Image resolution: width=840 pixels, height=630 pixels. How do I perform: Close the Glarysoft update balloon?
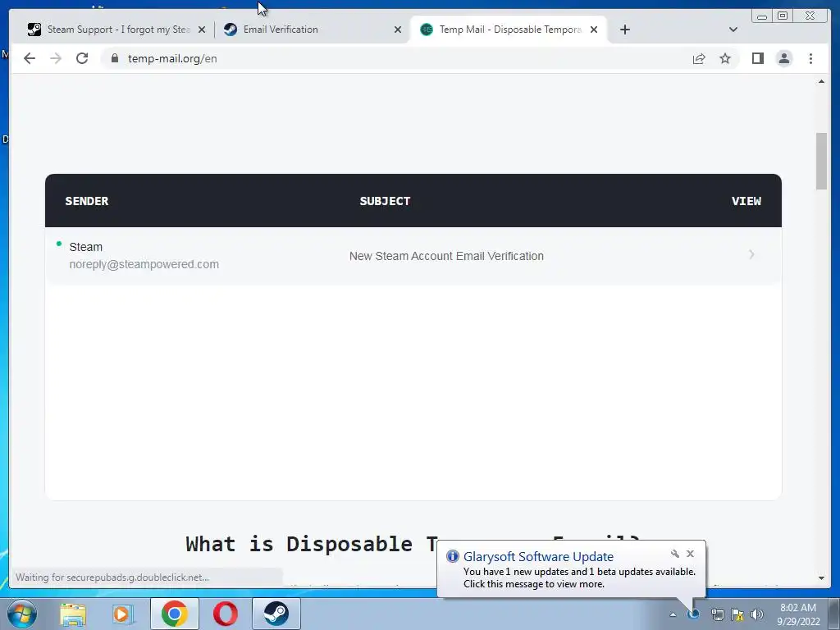[x=690, y=554]
